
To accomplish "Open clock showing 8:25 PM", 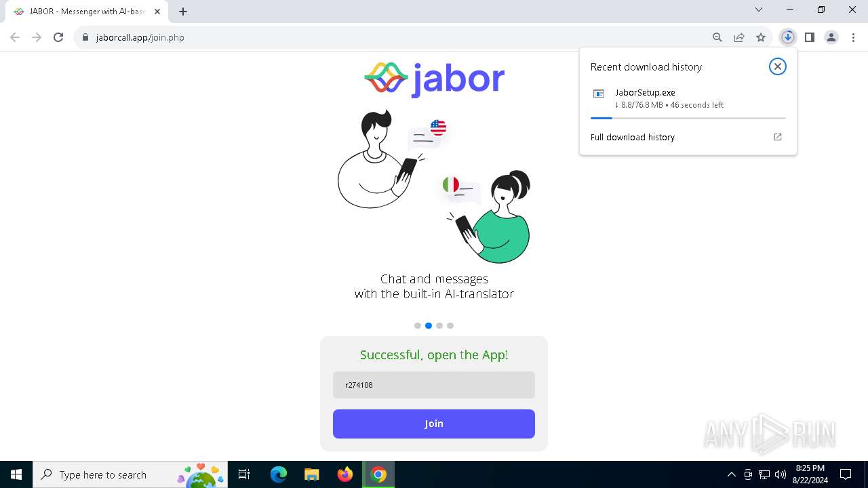I will (810, 474).
